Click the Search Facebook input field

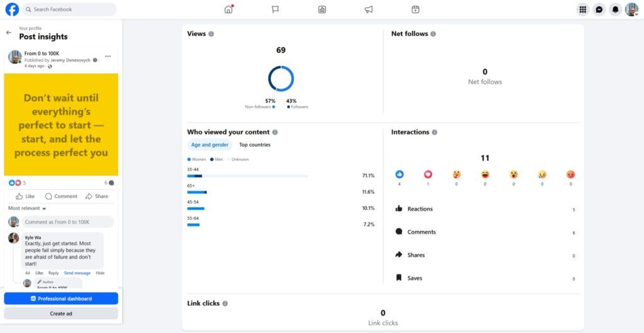69,9
